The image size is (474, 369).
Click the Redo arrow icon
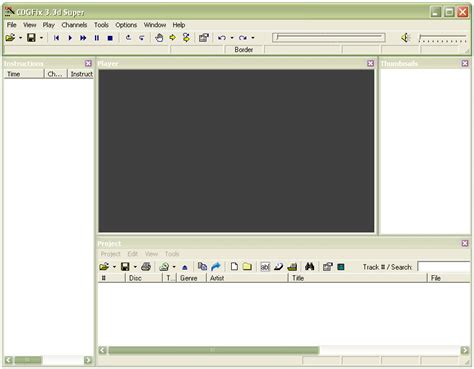tap(243, 38)
